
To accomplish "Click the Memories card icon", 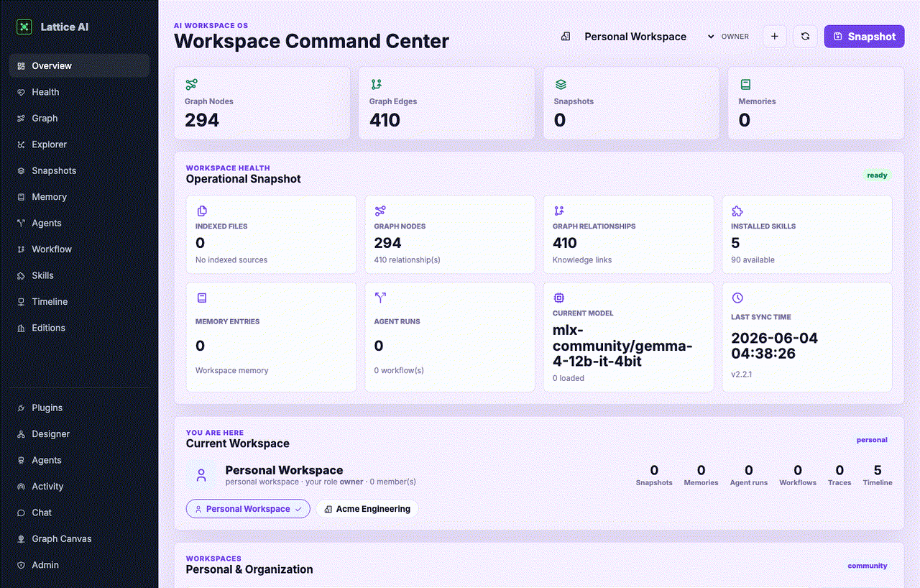I will point(745,85).
